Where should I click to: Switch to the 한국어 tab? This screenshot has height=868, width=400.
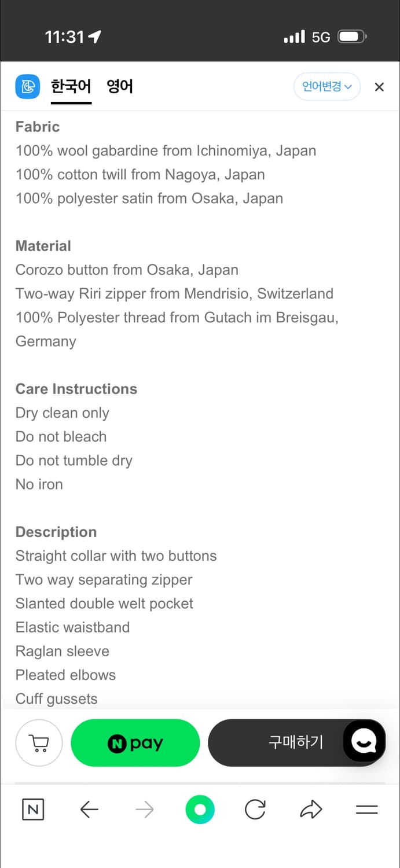pos(71,87)
